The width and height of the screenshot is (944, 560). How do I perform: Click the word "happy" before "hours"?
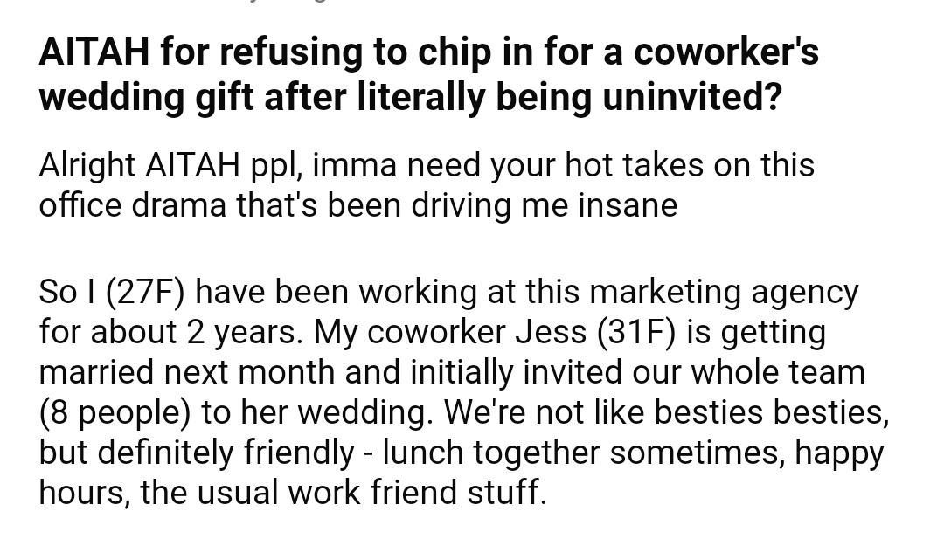[x=839, y=454]
